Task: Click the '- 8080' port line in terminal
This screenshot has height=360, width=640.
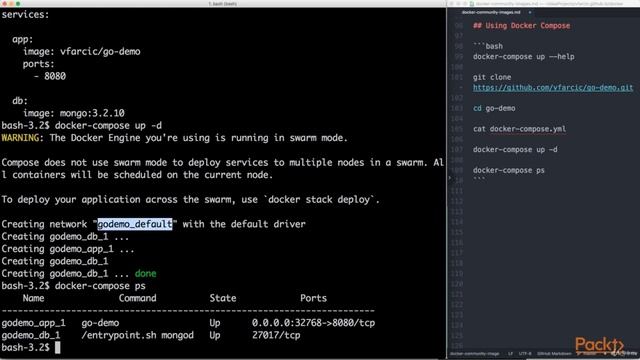Action: coord(49,76)
